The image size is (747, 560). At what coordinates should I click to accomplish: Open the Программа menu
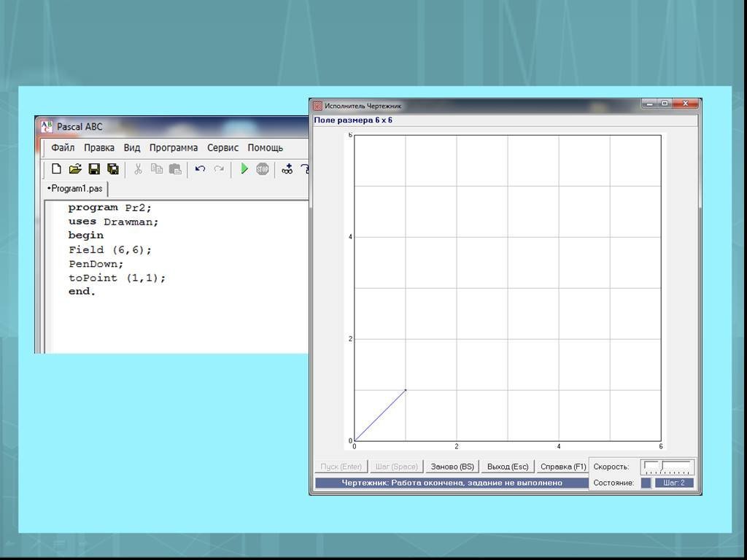pos(174,147)
